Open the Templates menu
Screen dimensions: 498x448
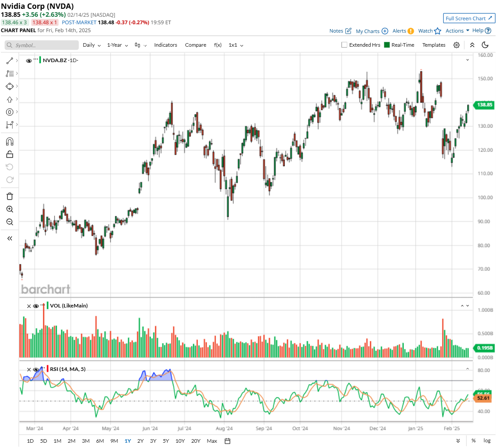click(434, 45)
